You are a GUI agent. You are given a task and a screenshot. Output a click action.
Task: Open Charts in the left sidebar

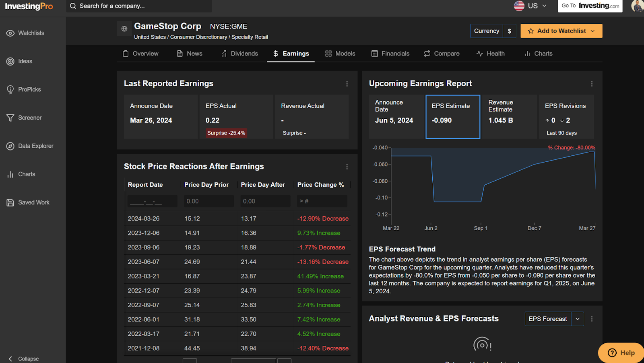click(21, 174)
